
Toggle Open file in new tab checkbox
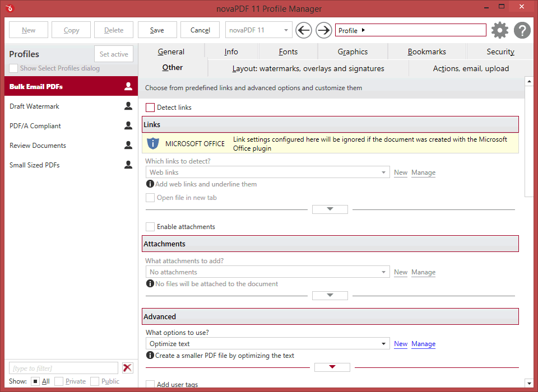coord(150,198)
